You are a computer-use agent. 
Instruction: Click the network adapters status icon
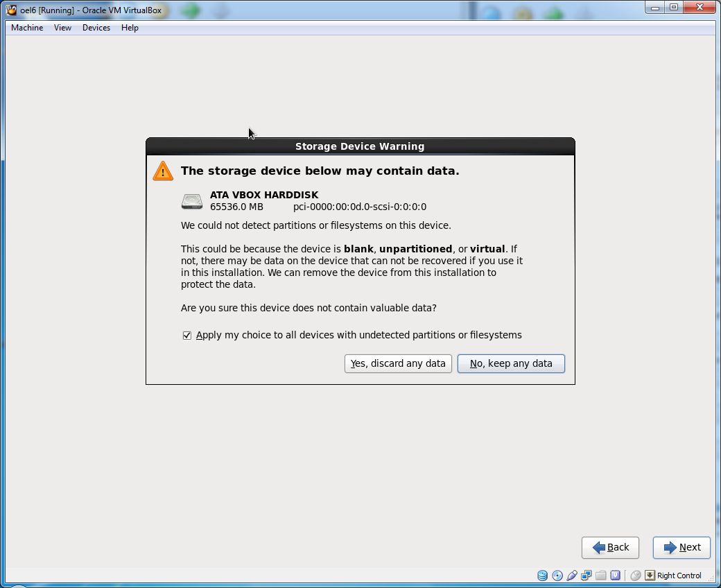pos(586,575)
